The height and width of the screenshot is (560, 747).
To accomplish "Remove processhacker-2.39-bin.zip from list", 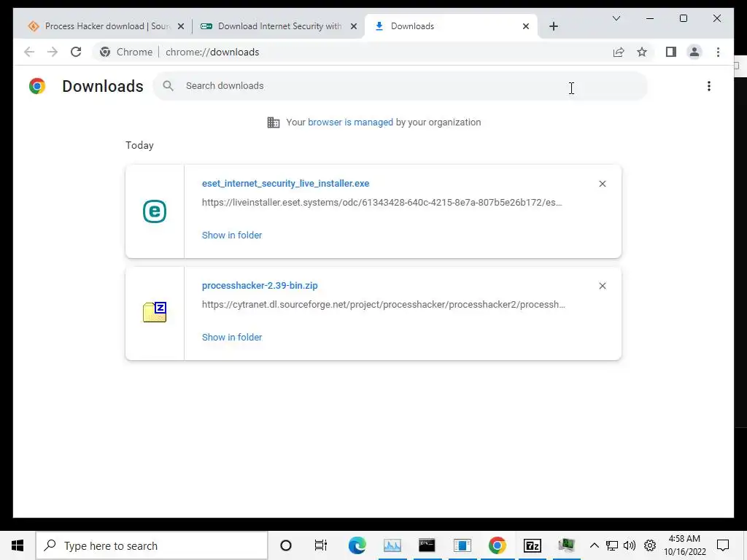I will coord(602,286).
